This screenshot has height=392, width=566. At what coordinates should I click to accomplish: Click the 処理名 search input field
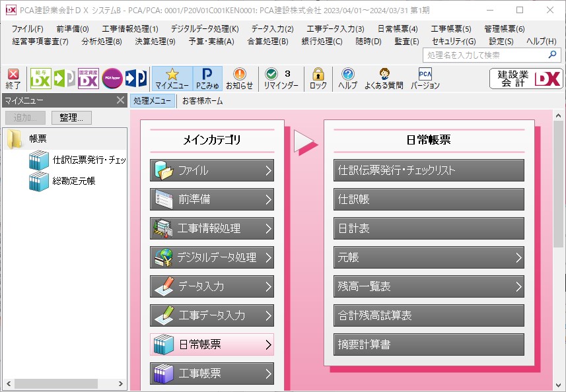tap(485, 55)
